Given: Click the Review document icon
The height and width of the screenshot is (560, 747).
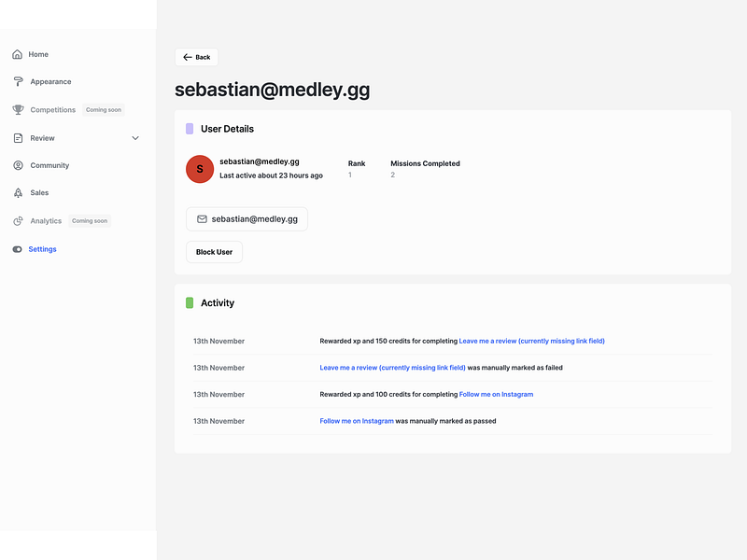Looking at the screenshot, I should pos(18,138).
